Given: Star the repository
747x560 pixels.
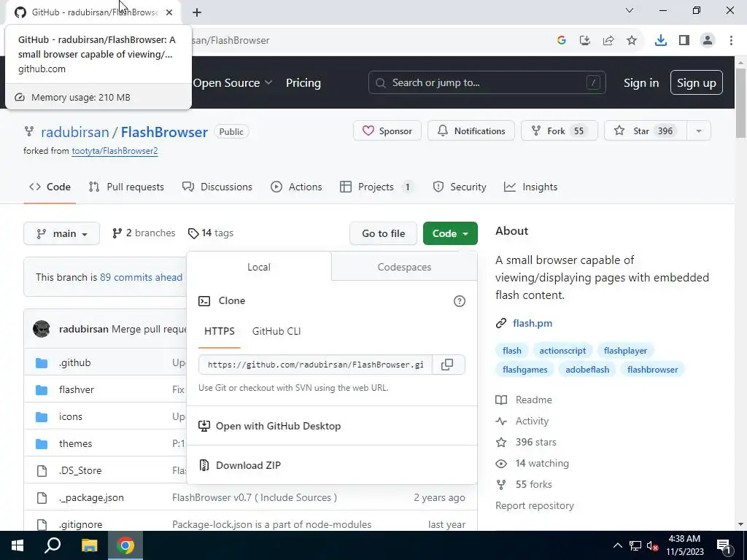Looking at the screenshot, I should click(x=646, y=131).
